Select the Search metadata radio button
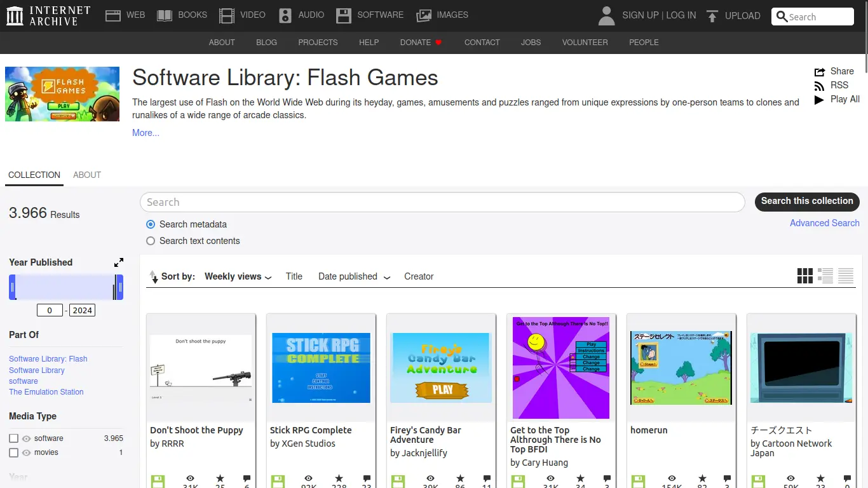The image size is (868, 488). click(151, 224)
